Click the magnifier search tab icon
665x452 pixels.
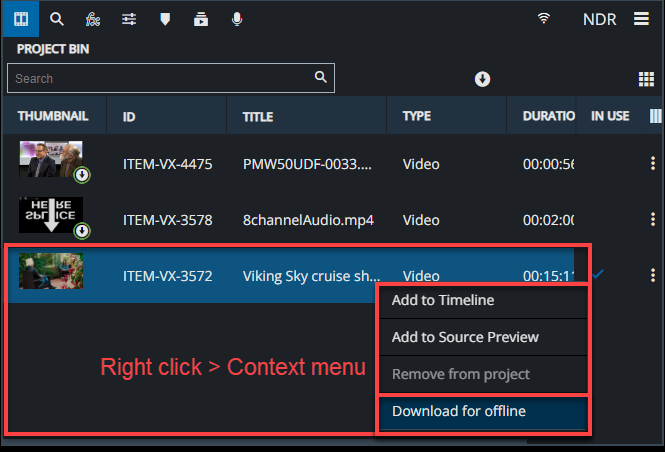coord(57,18)
